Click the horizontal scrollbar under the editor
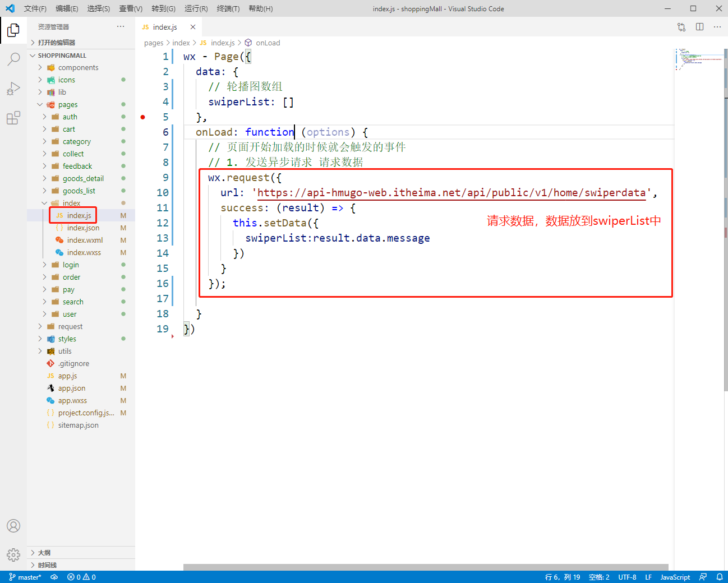This screenshot has height=583, width=728. 426,567
